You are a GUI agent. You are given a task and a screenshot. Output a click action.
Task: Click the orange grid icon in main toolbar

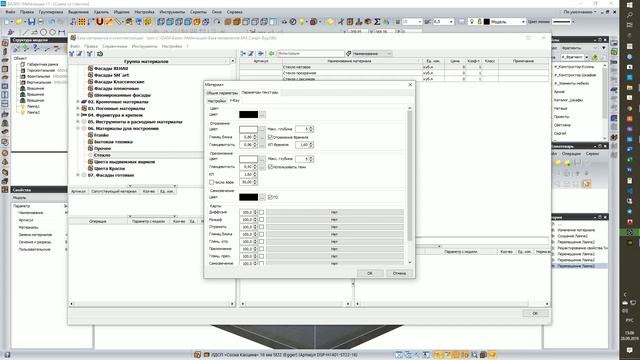coord(82,22)
